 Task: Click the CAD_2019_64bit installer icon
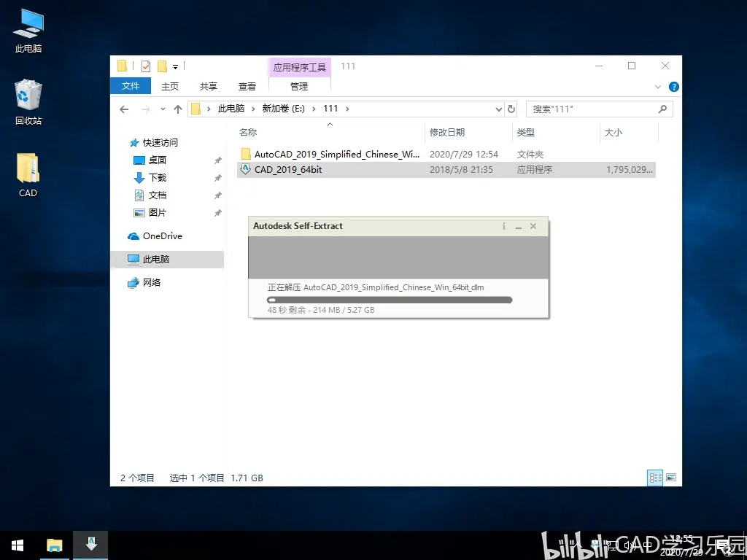[x=245, y=169]
